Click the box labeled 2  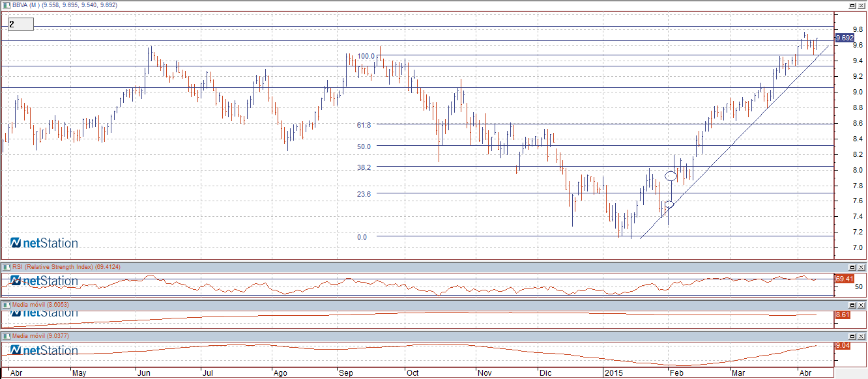(20, 24)
